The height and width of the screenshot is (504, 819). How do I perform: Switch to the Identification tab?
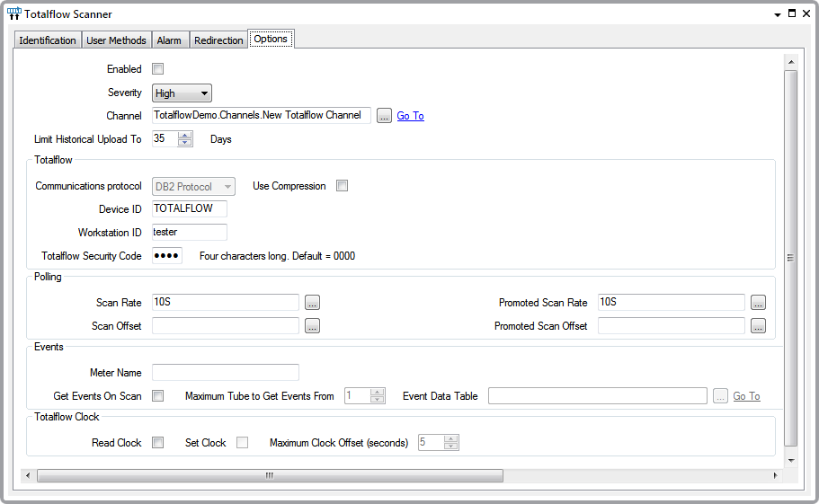48,40
